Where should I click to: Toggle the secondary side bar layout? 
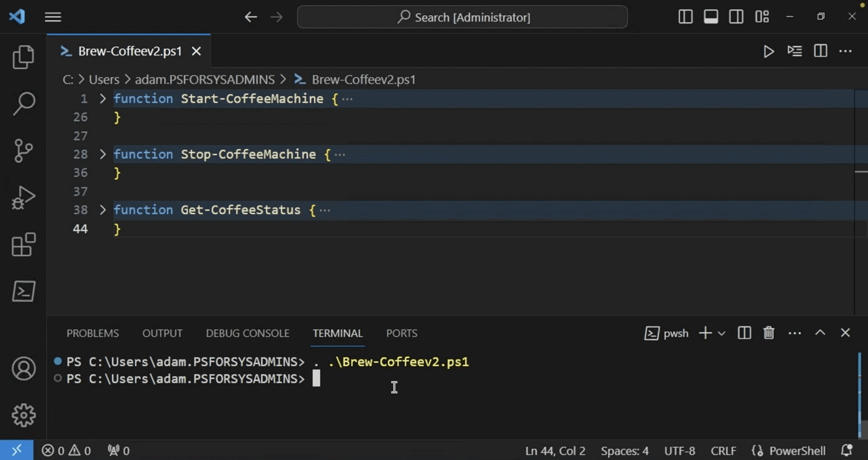(x=736, y=17)
